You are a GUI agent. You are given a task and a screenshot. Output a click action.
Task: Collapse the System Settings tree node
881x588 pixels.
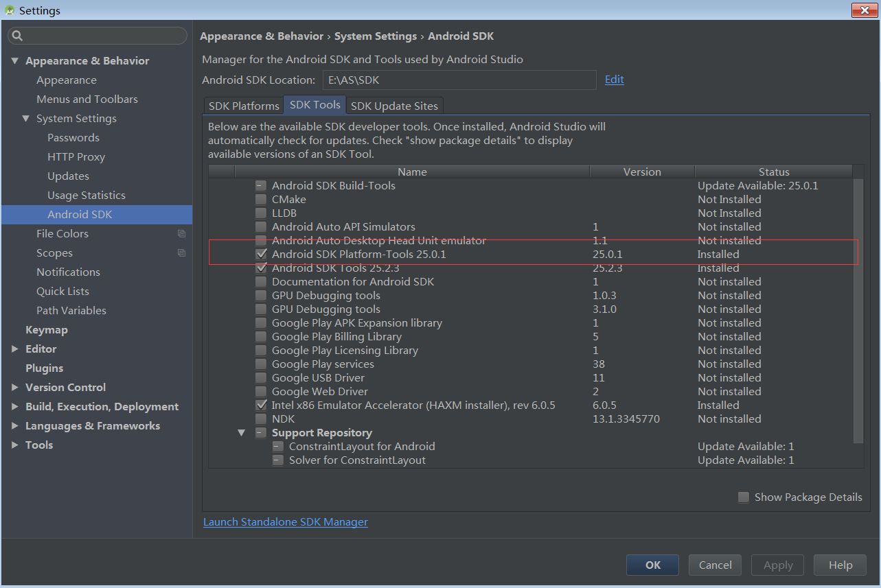coord(26,119)
